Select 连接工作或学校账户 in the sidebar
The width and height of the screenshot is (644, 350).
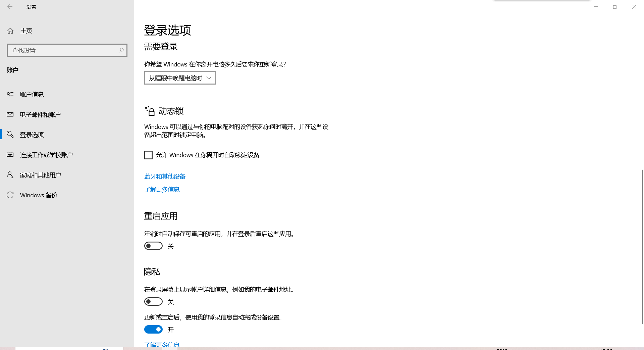67,155
